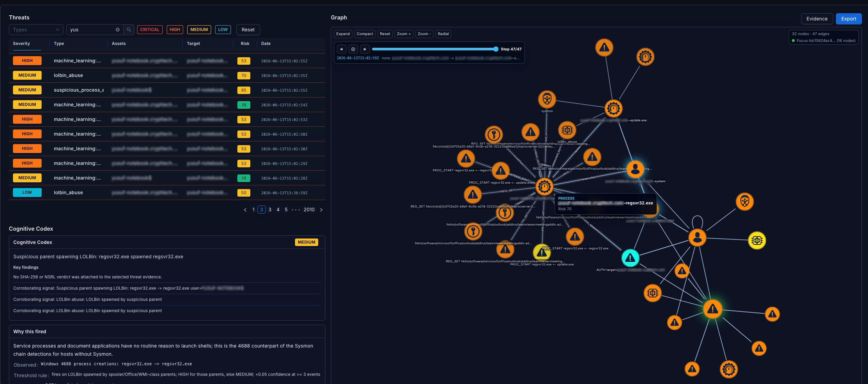Select the lolbin_abuse chip node
This screenshot has width=868, height=384.
567,130
